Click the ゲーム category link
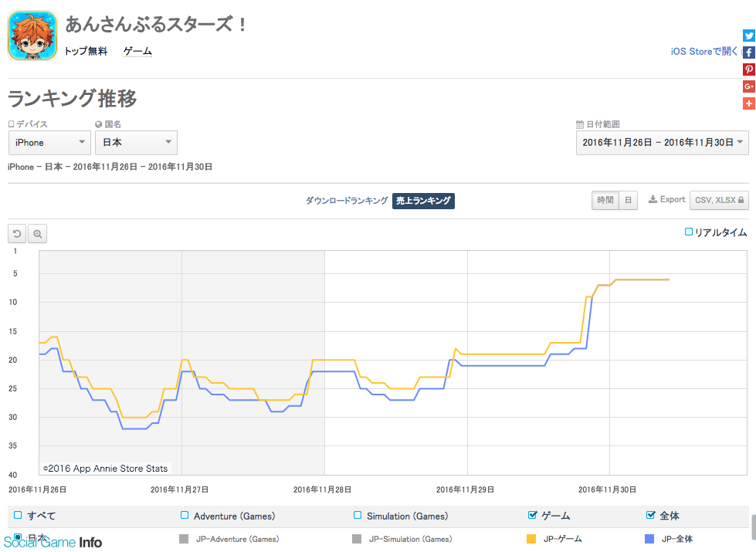Viewport: 756px width, 552px height. coord(137,51)
